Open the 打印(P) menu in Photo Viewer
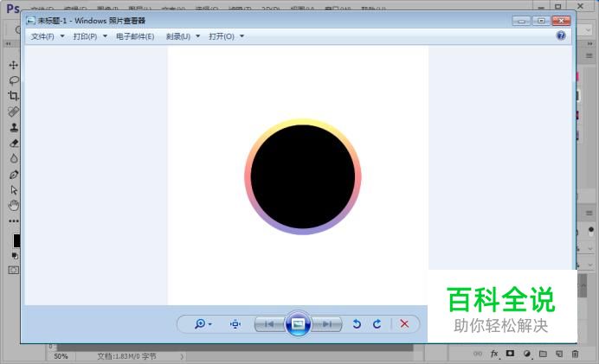Viewport: 599px width, 364px height. (x=85, y=36)
